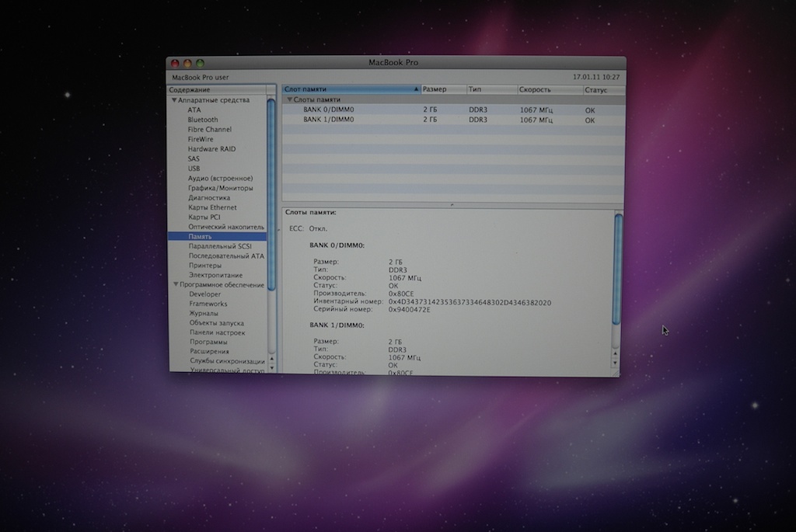This screenshot has height=532, width=796.
Task: Collapse the Аппаратные средства section triangle
Action: pyautogui.click(x=174, y=101)
